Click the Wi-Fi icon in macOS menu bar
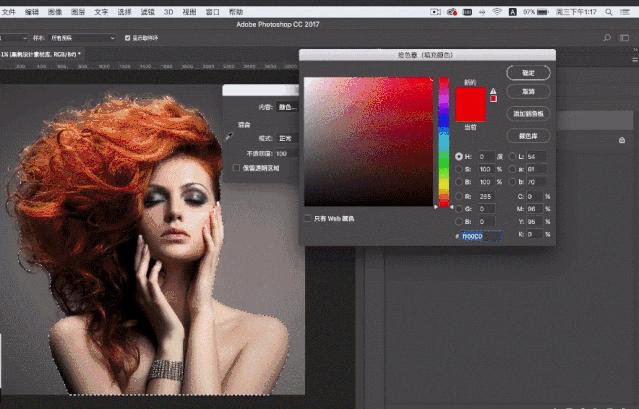The image size is (639, 409). coord(497,12)
